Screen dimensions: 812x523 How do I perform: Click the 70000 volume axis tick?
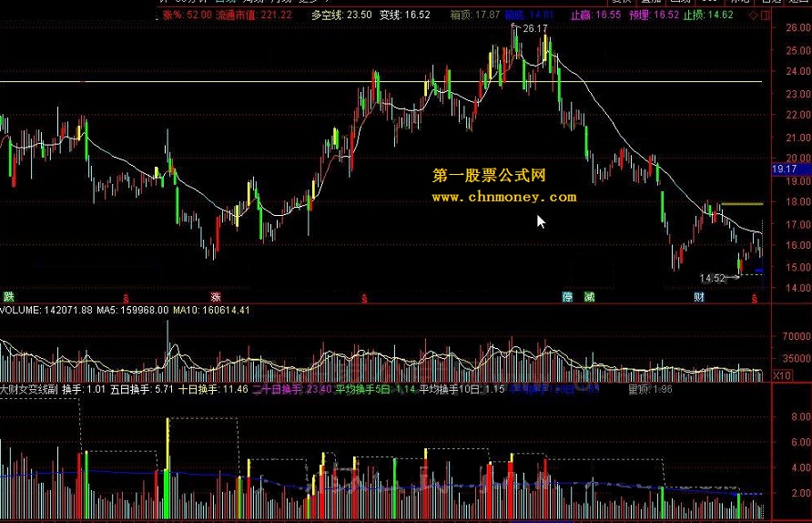[x=797, y=336]
